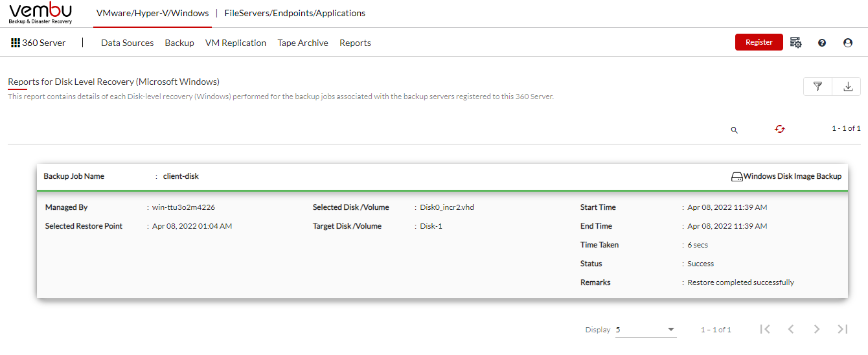Open the Data Sources menu
The image size is (868, 355).
click(128, 43)
